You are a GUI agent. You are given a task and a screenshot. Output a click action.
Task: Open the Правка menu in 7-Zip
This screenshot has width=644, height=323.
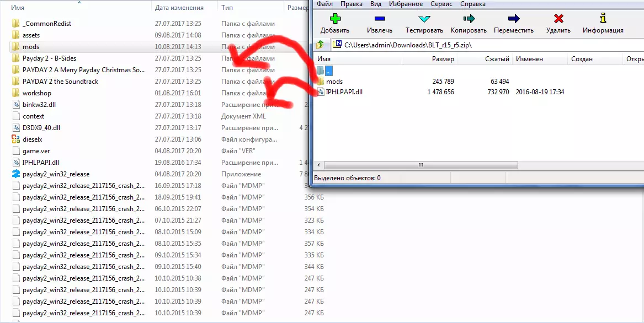tap(351, 4)
